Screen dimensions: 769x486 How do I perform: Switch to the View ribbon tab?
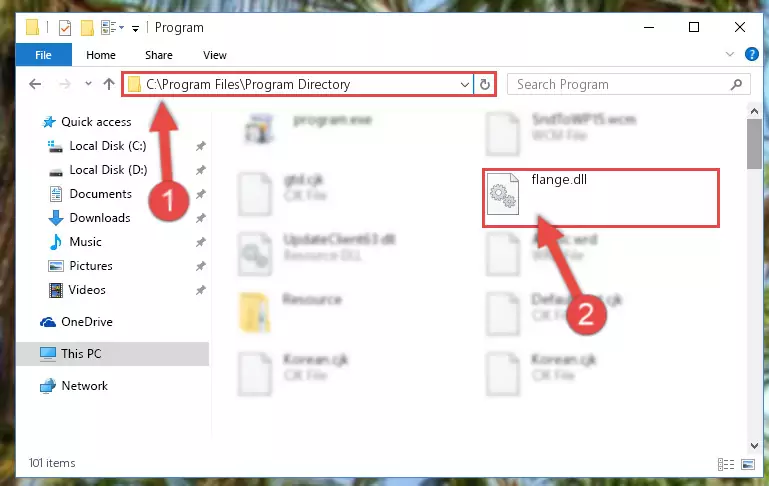(215, 55)
